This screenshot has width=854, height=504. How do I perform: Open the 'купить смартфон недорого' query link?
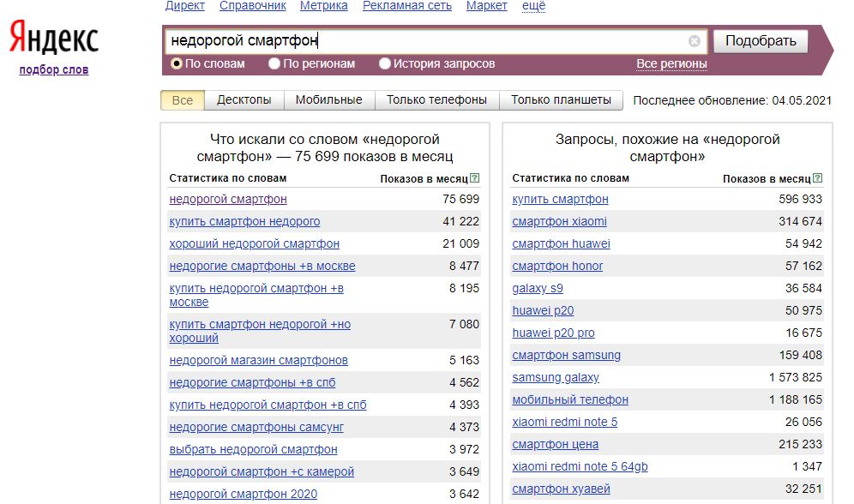pyautogui.click(x=244, y=221)
